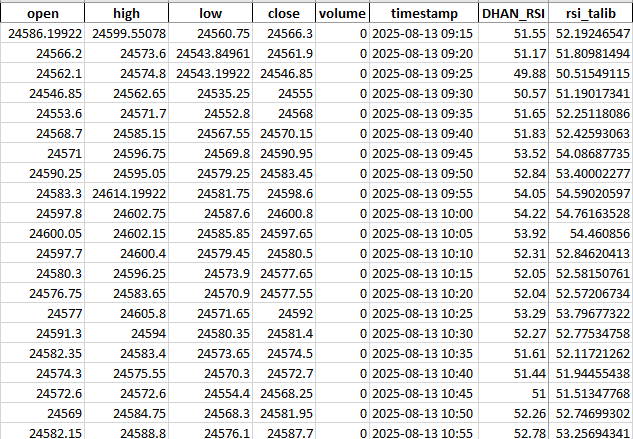
Task: Click the close cell showing 24555
Action: [x=283, y=91]
